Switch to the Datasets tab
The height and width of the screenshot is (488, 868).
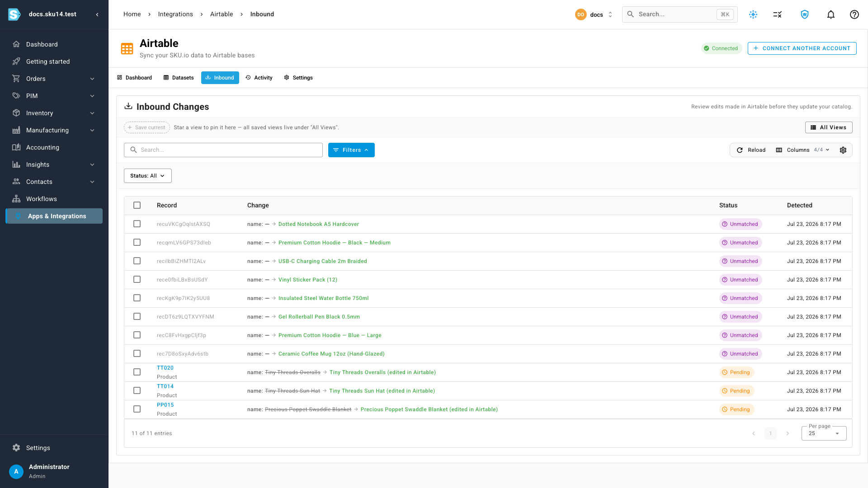coord(179,78)
